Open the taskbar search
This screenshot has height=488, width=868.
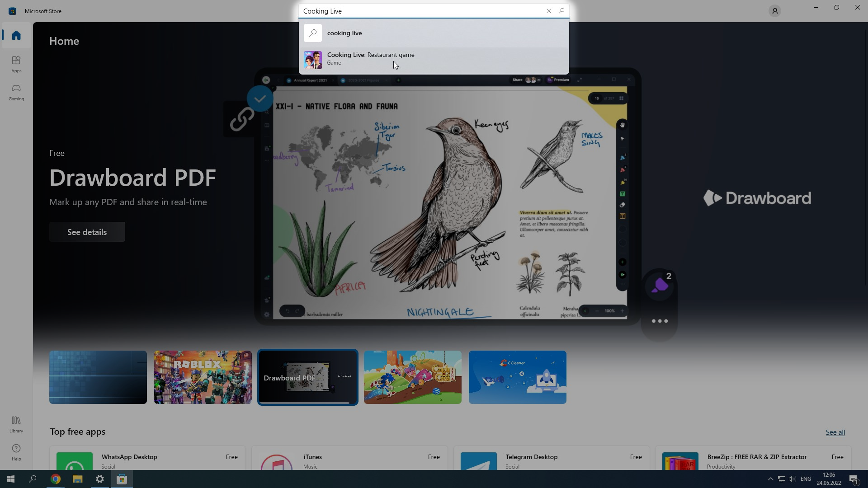[33, 479]
